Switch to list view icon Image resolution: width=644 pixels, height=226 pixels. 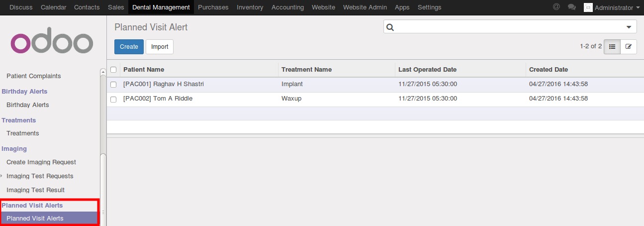point(612,47)
